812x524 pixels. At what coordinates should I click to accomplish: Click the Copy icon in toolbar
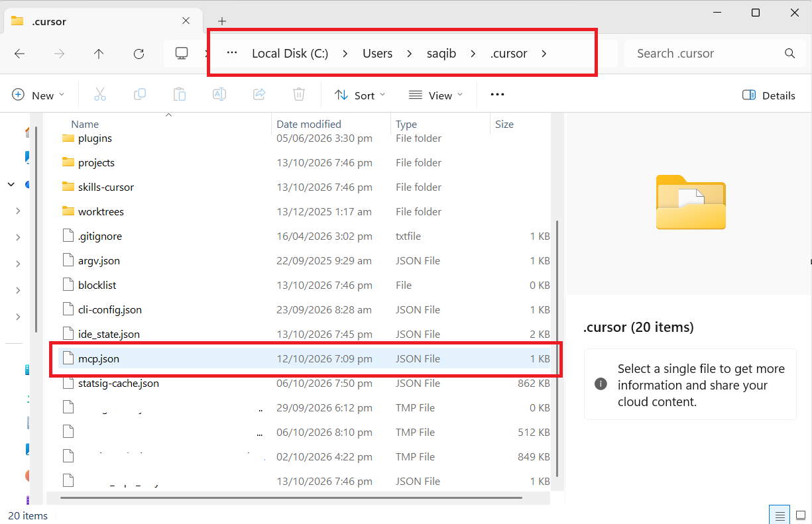coord(140,95)
